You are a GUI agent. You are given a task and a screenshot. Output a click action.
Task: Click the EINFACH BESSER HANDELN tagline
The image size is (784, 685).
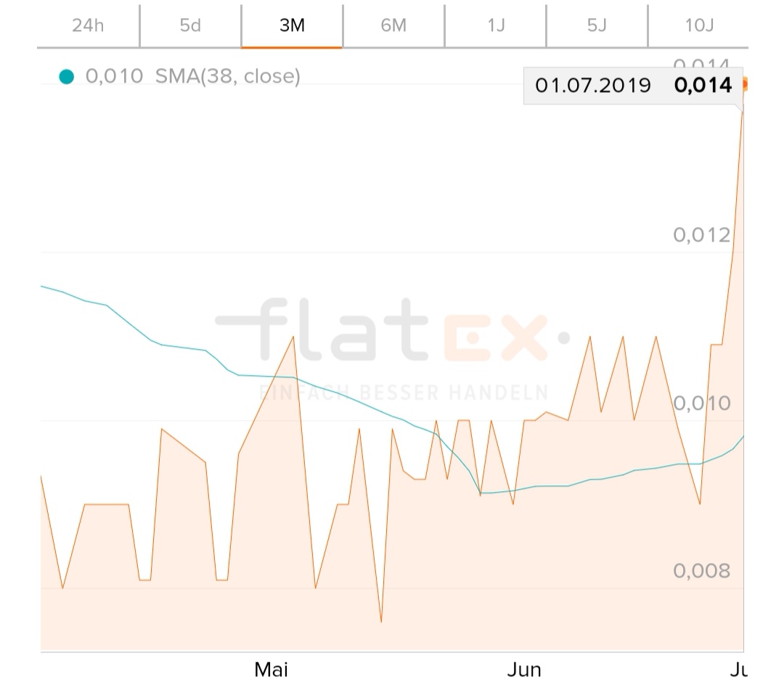coord(404,393)
